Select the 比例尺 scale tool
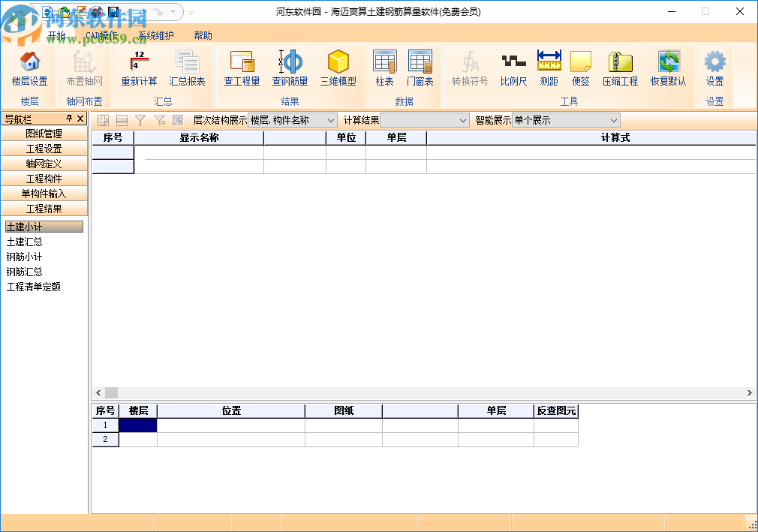The height and width of the screenshot is (532, 758). click(513, 69)
